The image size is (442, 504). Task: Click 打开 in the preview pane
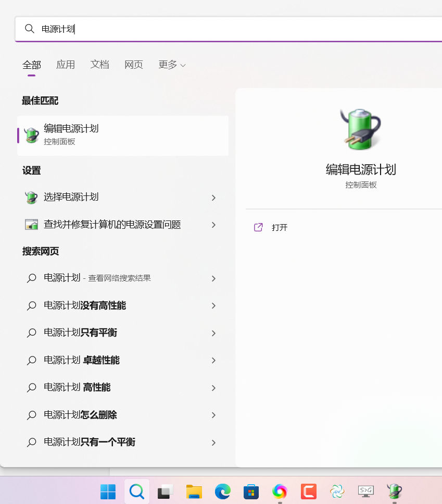280,227
